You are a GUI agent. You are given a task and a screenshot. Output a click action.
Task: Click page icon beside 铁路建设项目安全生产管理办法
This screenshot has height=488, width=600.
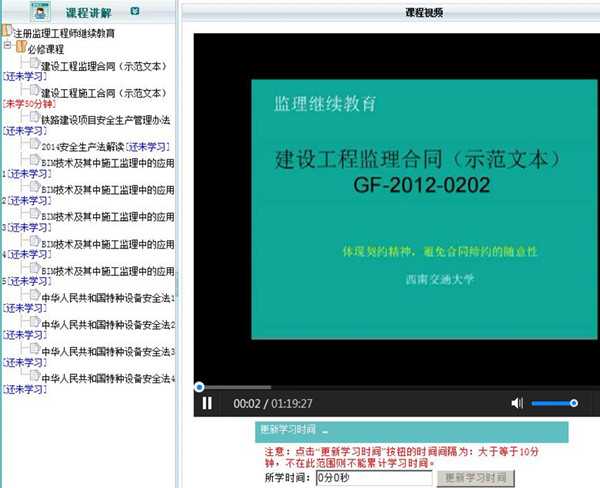35,116
